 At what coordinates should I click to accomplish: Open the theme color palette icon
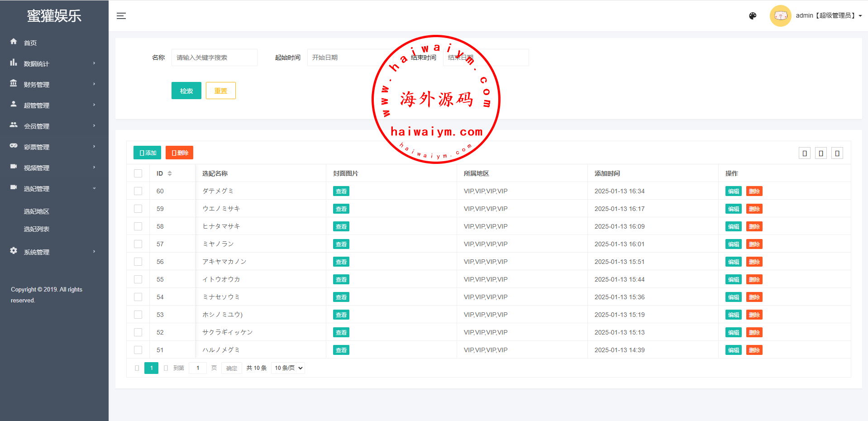753,16
